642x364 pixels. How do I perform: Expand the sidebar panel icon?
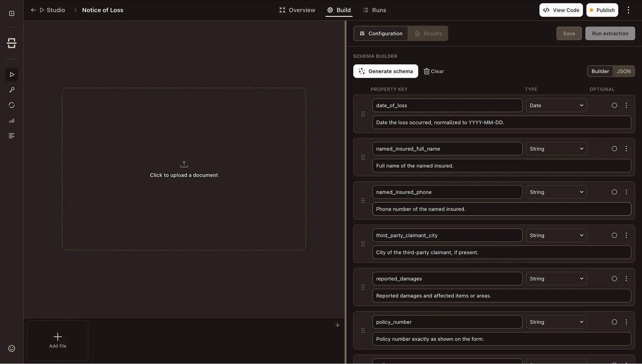pyautogui.click(x=12, y=13)
